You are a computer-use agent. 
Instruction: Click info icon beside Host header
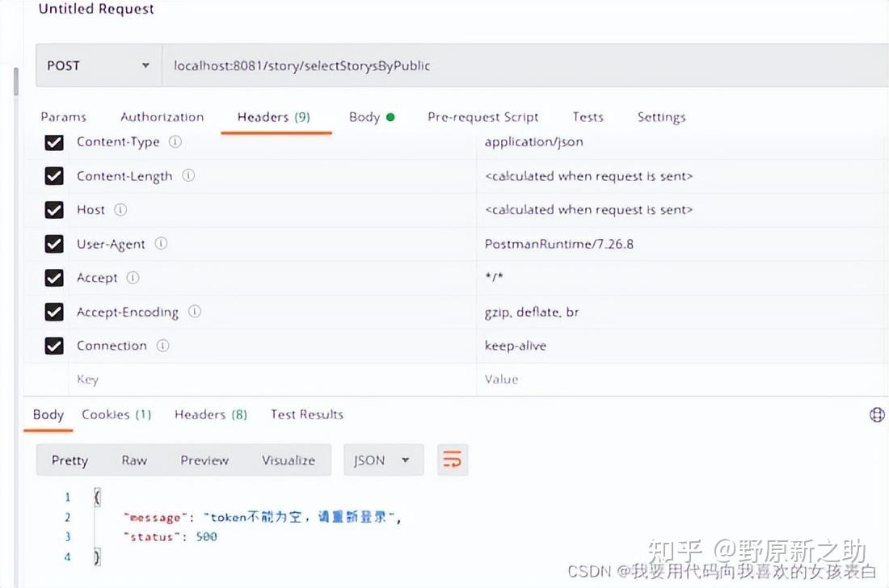click(121, 210)
